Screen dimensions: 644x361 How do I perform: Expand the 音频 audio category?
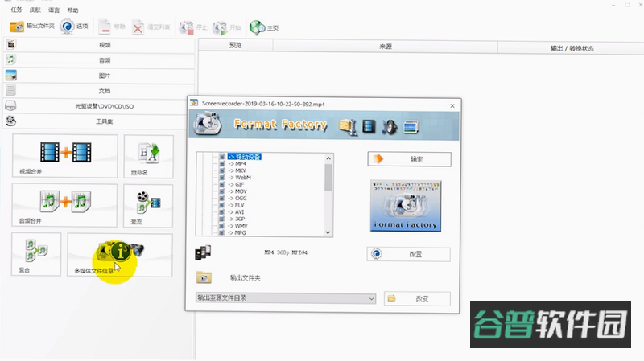pos(99,59)
